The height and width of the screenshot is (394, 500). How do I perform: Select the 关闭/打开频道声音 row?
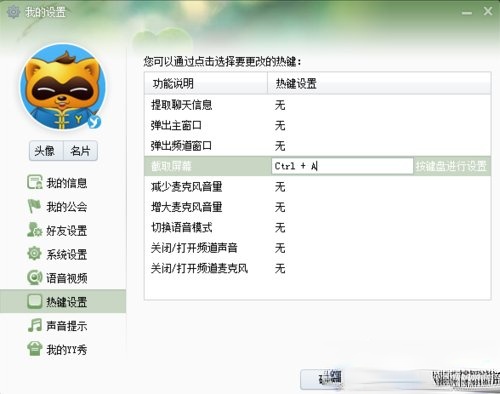click(317, 247)
